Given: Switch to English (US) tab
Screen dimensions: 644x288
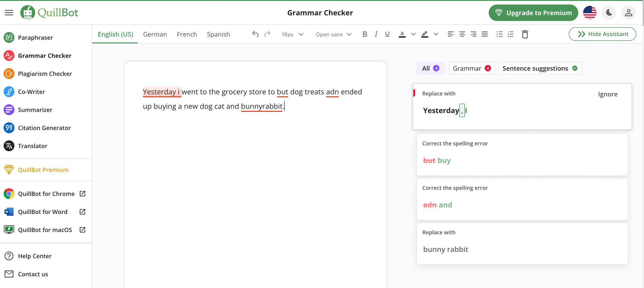Looking at the screenshot, I should click(x=115, y=34).
